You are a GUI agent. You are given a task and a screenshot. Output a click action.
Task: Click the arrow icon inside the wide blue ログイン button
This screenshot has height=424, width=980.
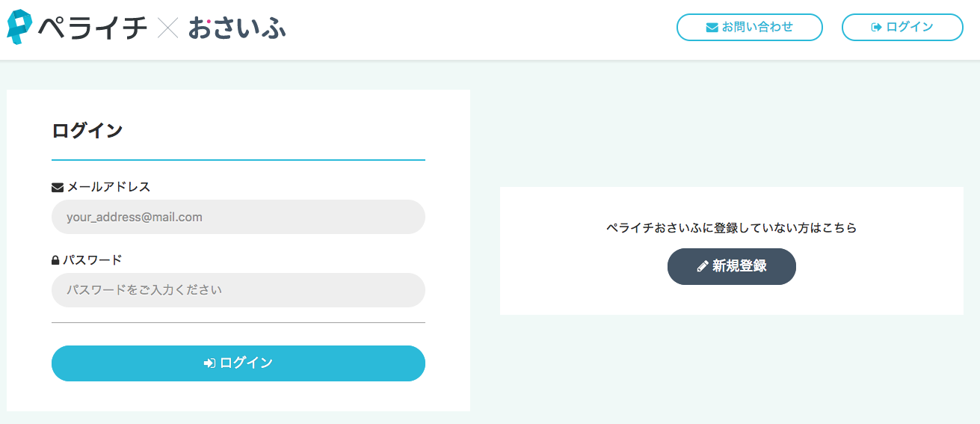(x=210, y=363)
